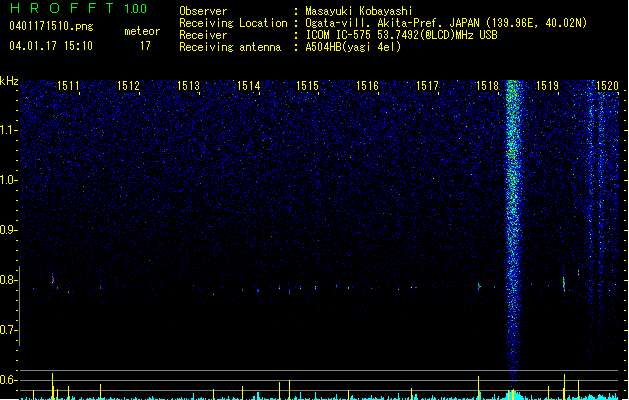The image size is (629, 400).
Task: Click the 0.7 kHz frequency label
Action: click(8, 330)
